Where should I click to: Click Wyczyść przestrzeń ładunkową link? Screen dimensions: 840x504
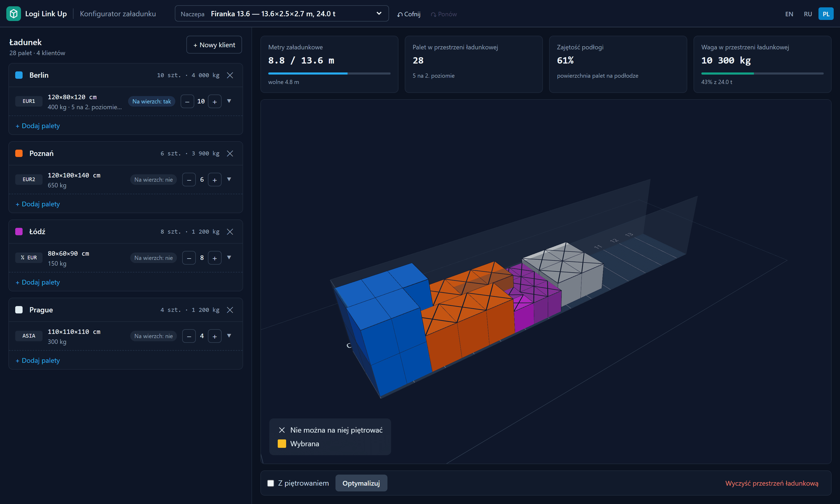(771, 483)
